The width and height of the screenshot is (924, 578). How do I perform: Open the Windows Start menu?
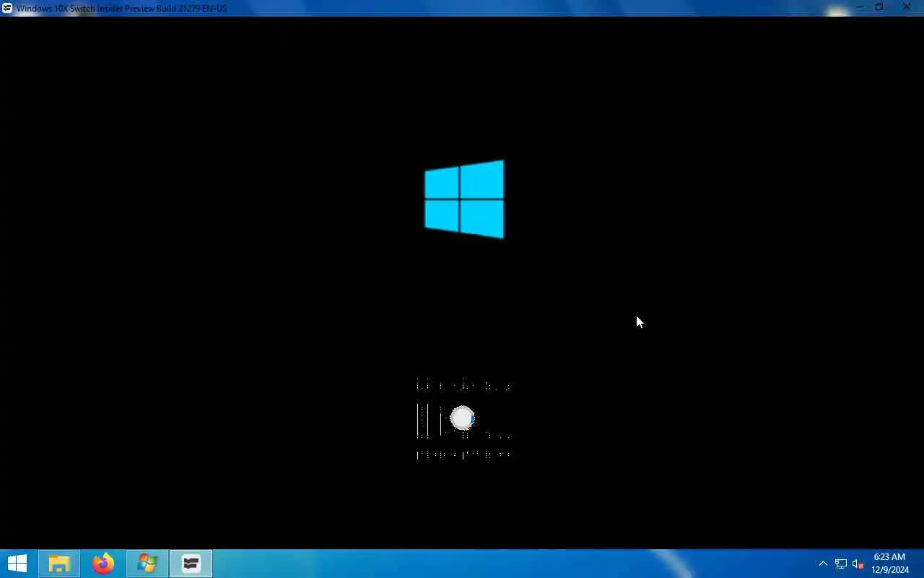(17, 564)
